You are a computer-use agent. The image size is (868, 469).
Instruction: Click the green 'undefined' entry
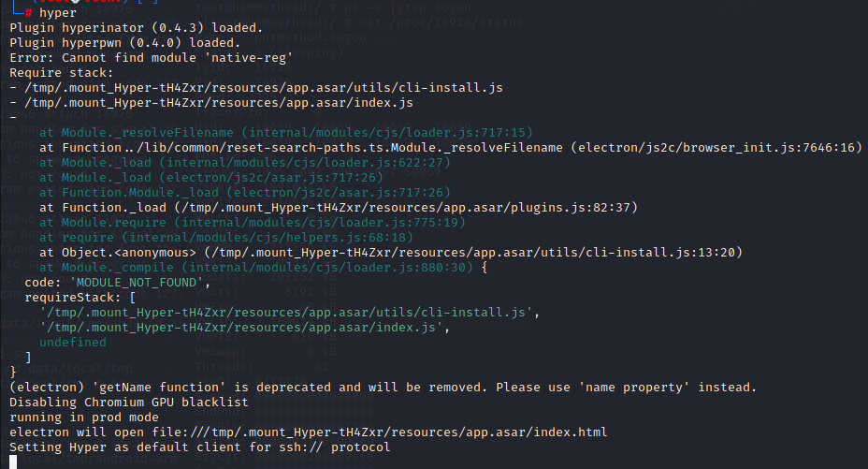(73, 343)
